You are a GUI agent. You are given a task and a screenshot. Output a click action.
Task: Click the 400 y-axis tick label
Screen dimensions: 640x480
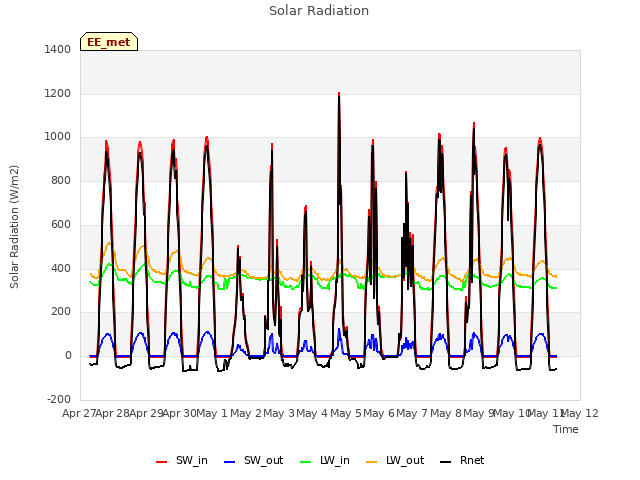61,269
